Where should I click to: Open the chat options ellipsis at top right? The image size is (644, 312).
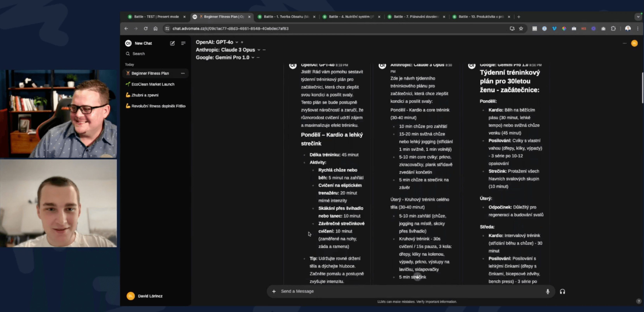624,43
